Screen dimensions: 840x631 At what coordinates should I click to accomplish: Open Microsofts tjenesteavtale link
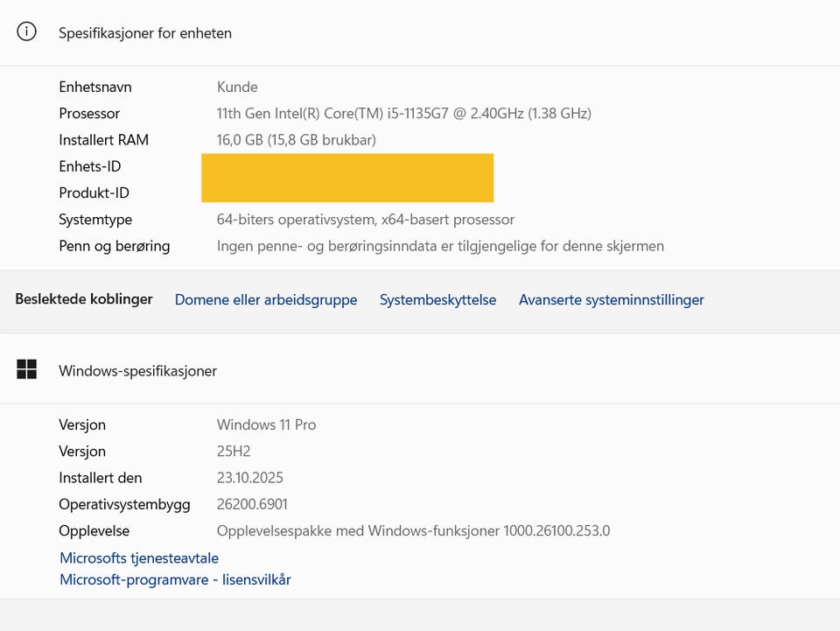pos(139,557)
